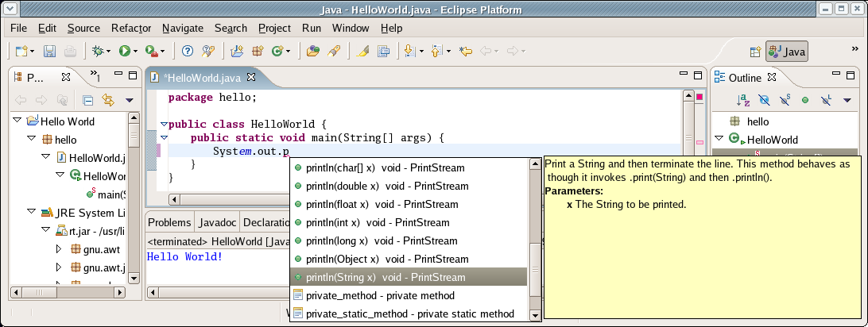Screen dimensions: 868x327
Task: Expand the gnu.awt package node
Action: tap(60, 249)
